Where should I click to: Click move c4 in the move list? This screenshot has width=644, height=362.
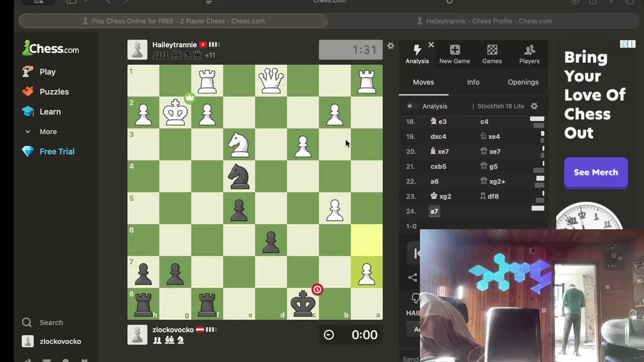(x=484, y=121)
